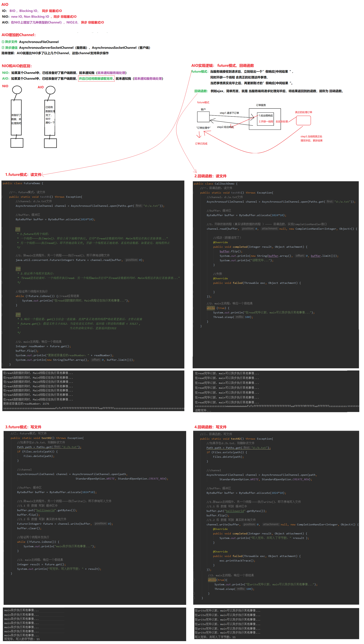The width and height of the screenshot is (364, 644).
Task: Click 'position:' hint in future channel.read call
Action: click(132, 260)
